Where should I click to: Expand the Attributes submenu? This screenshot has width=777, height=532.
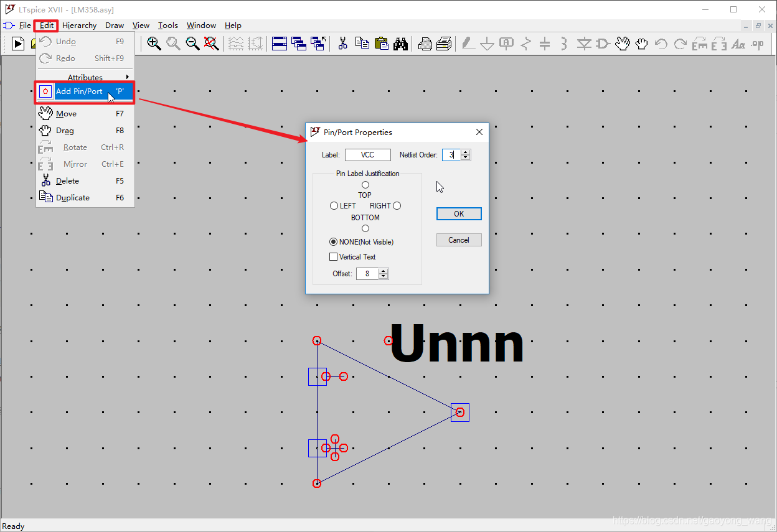pyautogui.click(x=85, y=77)
